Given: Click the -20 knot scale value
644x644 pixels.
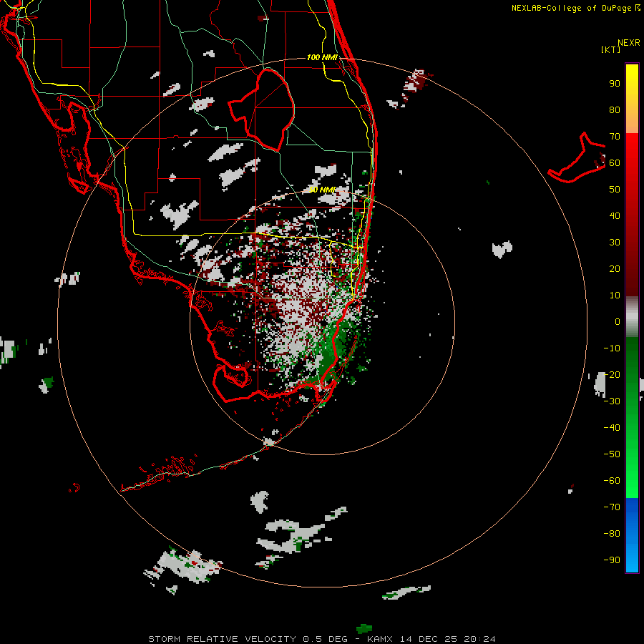Looking at the screenshot, I should (x=612, y=375).
